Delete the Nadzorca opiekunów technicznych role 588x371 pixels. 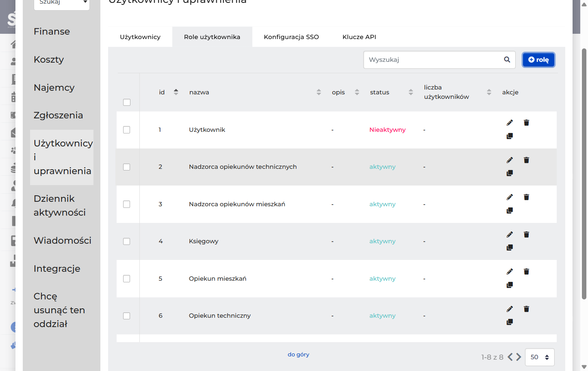point(526,160)
